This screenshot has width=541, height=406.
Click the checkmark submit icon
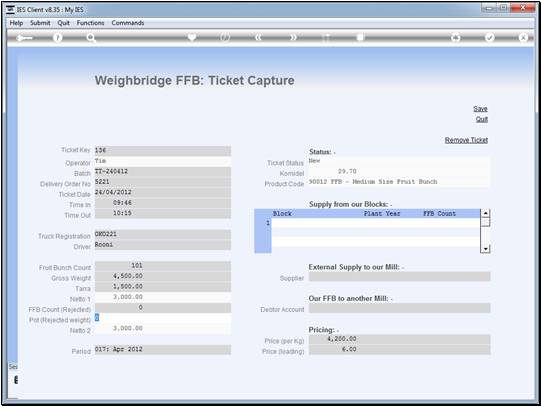point(489,37)
